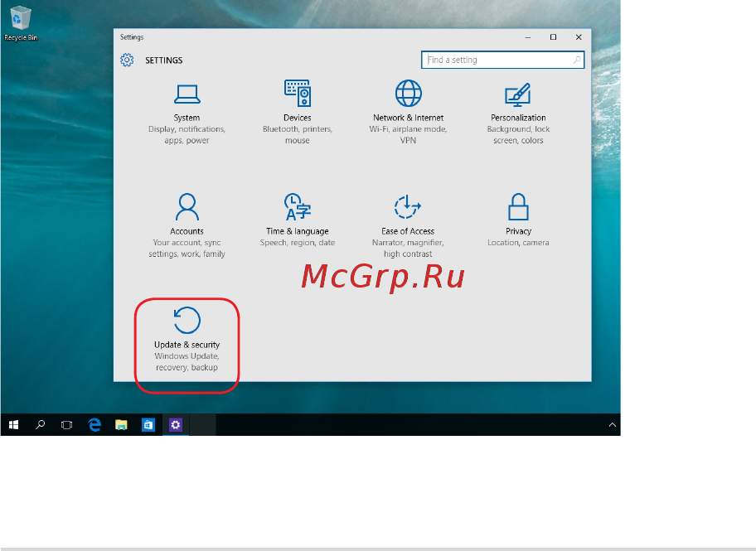Click 'Location, camera' description
Viewport: 756px width, 551px height.
(x=518, y=243)
